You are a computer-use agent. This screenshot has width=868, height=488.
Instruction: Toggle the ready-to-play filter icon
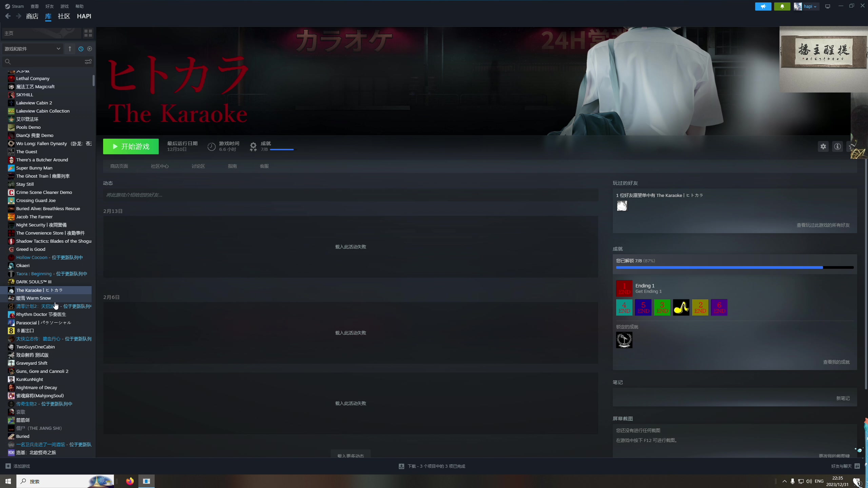[90, 49]
